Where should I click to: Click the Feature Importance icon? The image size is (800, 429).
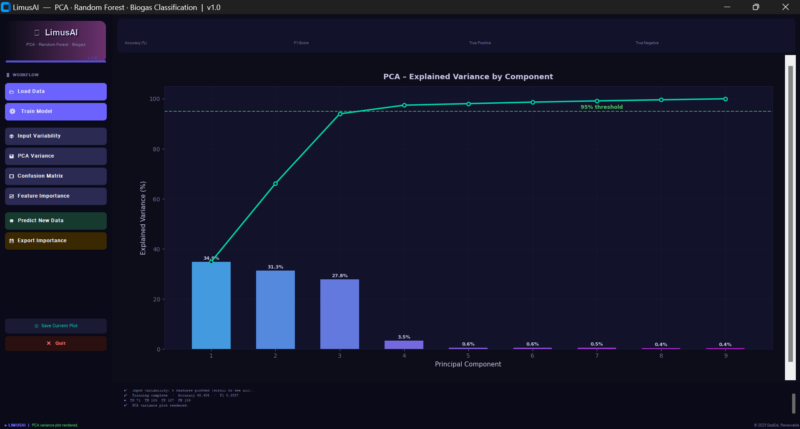point(11,196)
